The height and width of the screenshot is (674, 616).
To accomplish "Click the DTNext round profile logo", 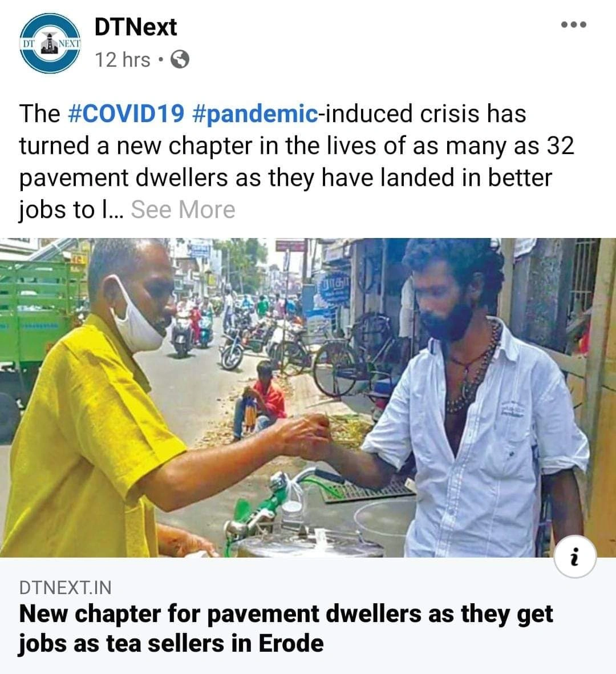I will [50, 43].
